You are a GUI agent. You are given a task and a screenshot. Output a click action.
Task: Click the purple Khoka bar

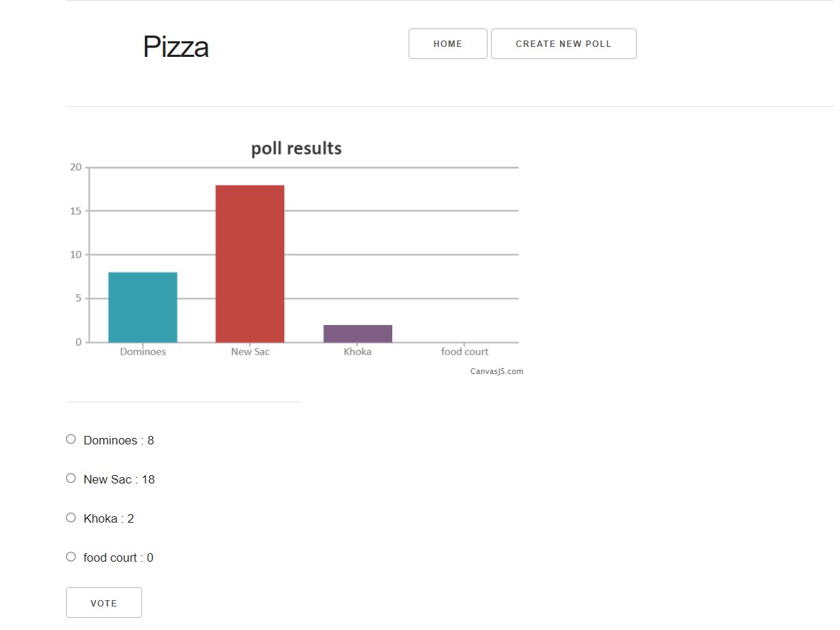coord(357,333)
